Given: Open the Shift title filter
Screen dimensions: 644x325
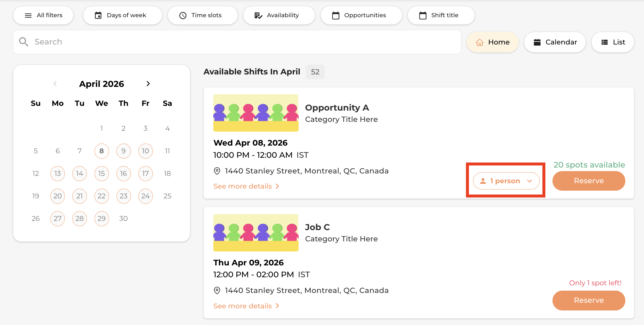Looking at the screenshot, I should (x=441, y=15).
